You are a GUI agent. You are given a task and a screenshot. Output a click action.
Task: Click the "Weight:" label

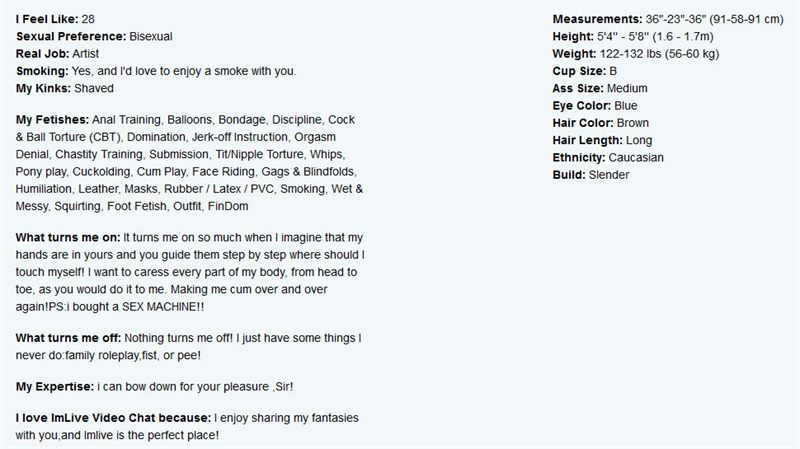[x=574, y=54]
